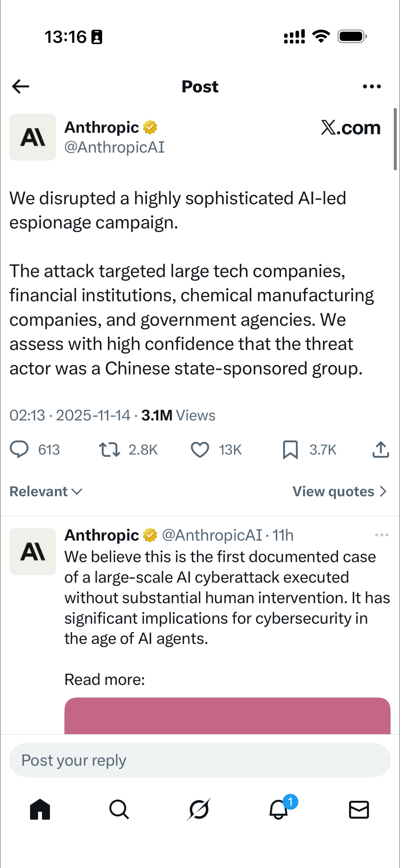Tap the reply speech bubble icon
The image size is (400, 868).
pos(19,450)
